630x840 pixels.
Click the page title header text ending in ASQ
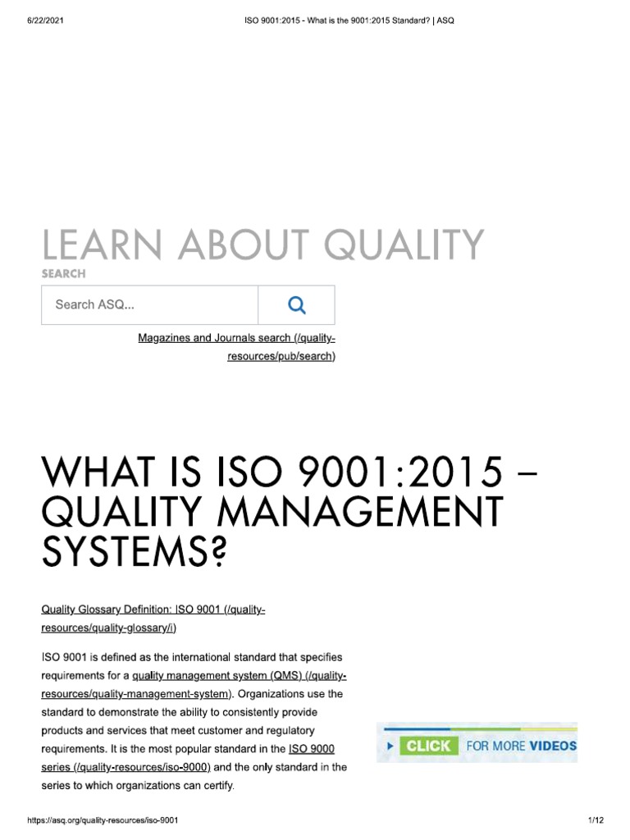(x=349, y=21)
